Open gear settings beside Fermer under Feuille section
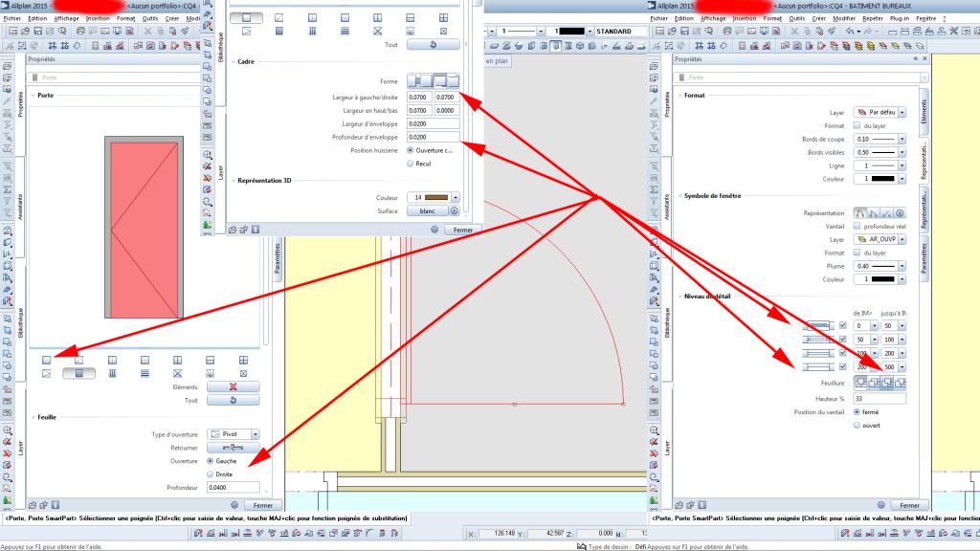Screen dimensions: 980x551 pyautogui.click(x=234, y=505)
